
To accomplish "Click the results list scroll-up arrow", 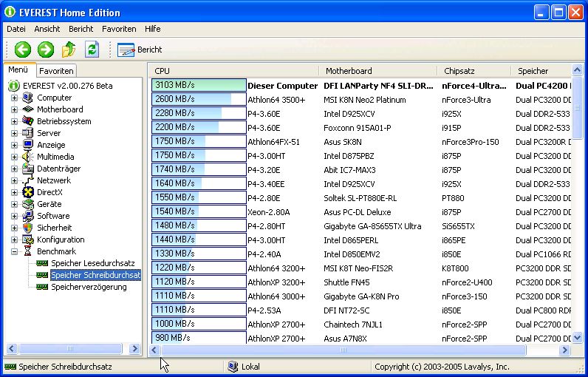I will [577, 69].
